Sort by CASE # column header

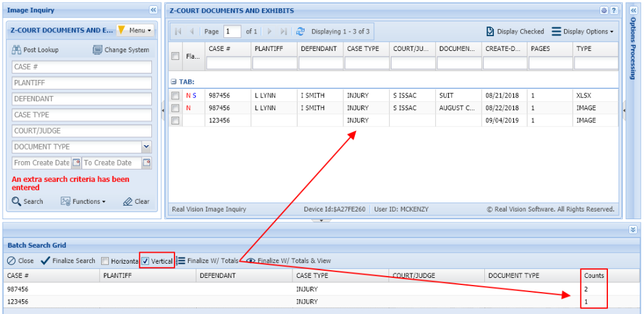click(x=228, y=48)
